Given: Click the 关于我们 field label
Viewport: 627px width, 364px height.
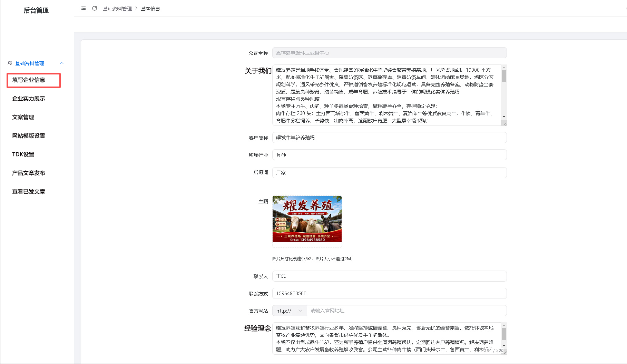Looking at the screenshot, I should [x=258, y=71].
